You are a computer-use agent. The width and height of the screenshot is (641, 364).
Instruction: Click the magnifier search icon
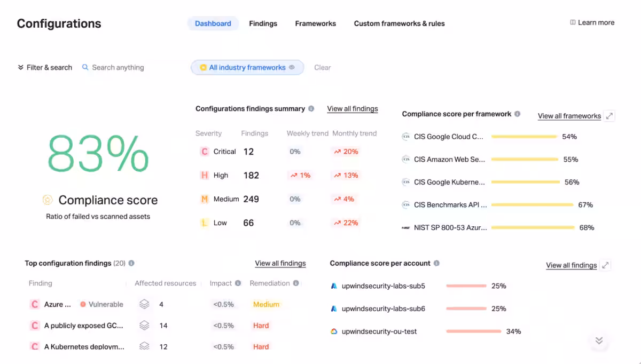click(x=85, y=67)
